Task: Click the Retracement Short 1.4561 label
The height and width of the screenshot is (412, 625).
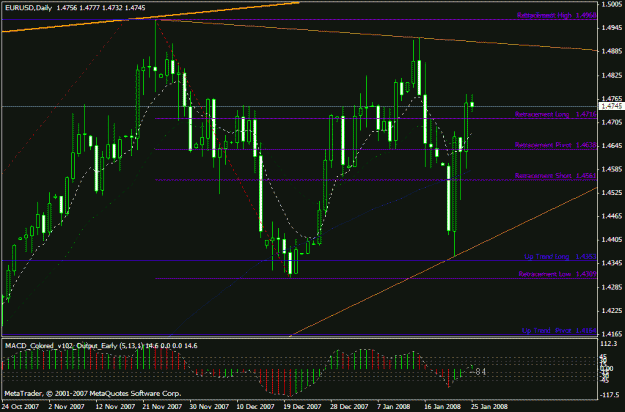Action: pyautogui.click(x=556, y=176)
